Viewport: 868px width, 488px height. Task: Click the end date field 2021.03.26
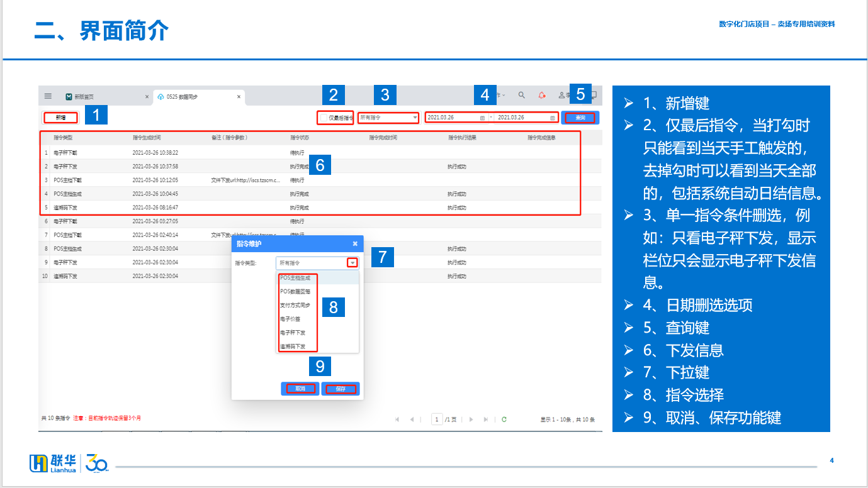tap(527, 118)
